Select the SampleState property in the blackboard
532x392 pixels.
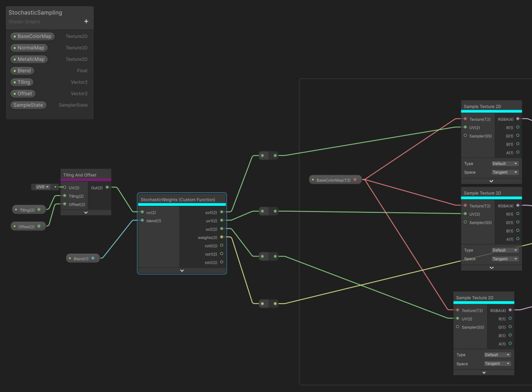coord(28,105)
